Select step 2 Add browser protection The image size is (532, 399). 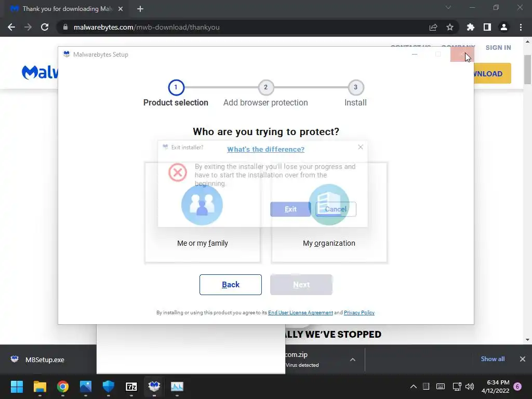click(x=265, y=87)
